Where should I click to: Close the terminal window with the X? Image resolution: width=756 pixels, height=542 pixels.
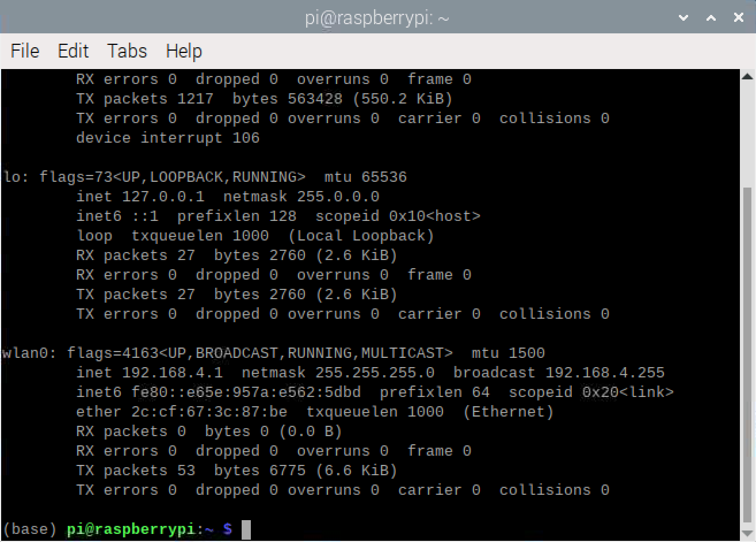pyautogui.click(x=739, y=18)
